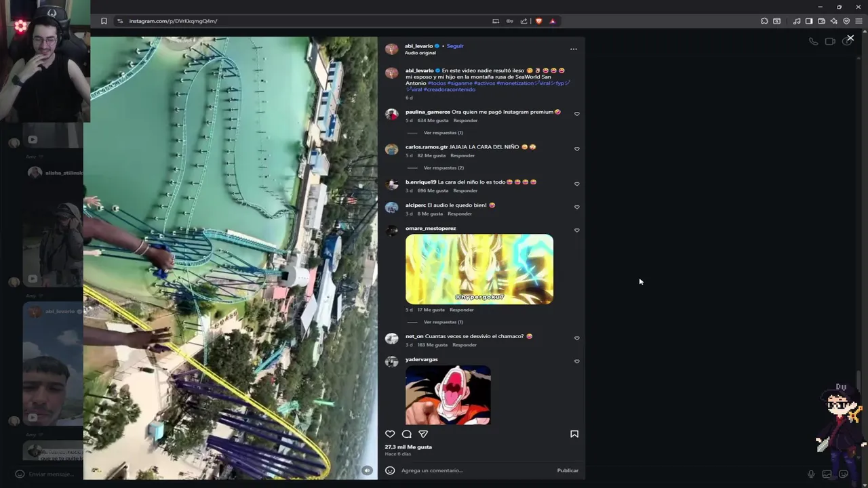Open the post's three-dot more options
Image resolution: width=868 pixels, height=488 pixels.
tap(574, 49)
